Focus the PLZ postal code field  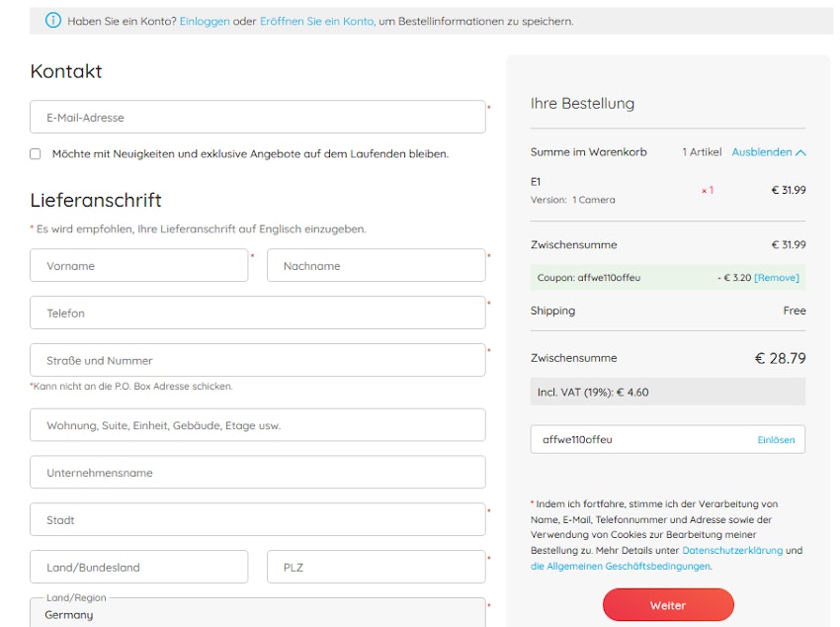tap(376, 568)
